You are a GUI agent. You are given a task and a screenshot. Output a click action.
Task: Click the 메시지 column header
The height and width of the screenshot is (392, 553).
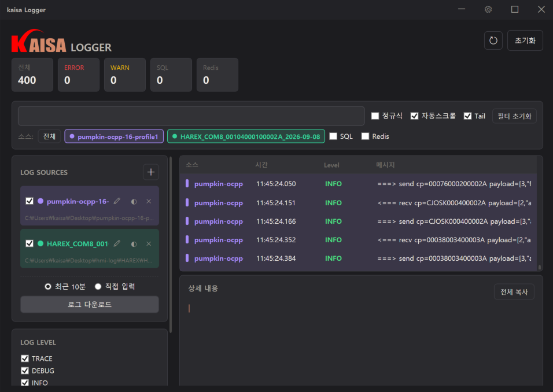tap(385, 165)
